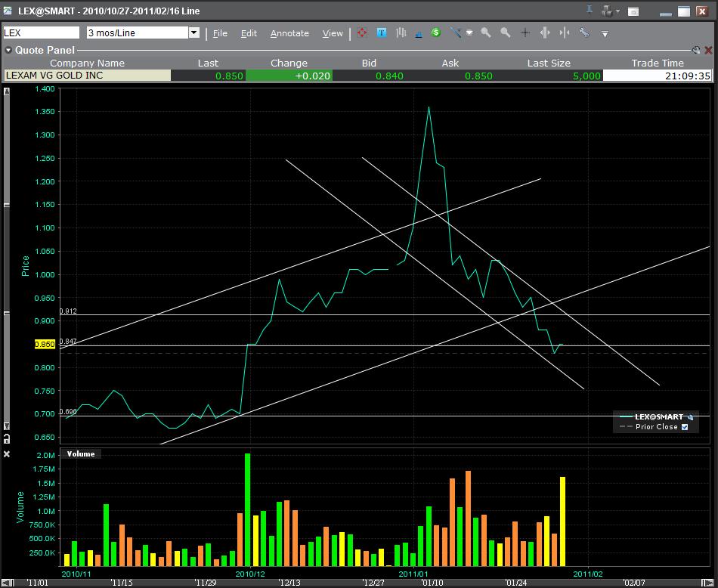Click the pin icon in the title bar

pos(590,11)
